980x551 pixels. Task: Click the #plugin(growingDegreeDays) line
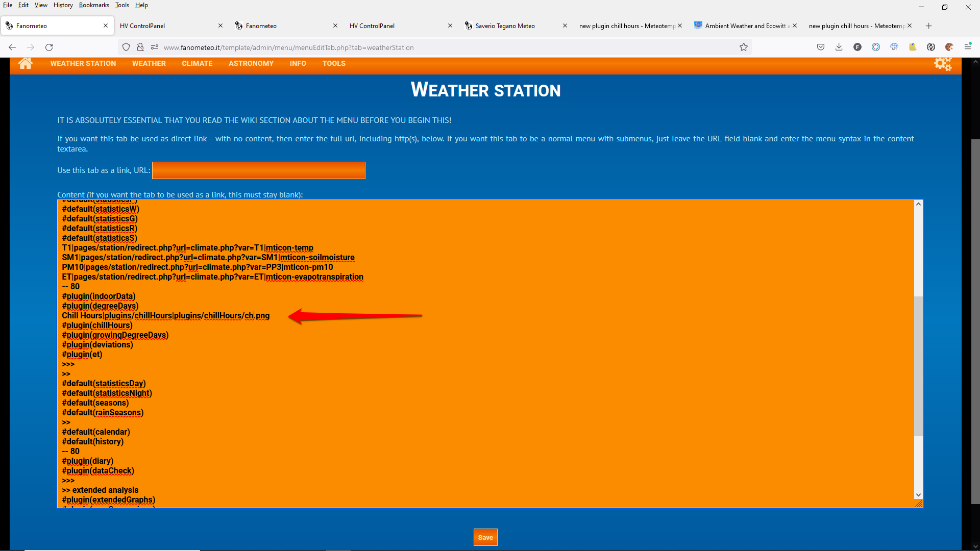pos(115,335)
